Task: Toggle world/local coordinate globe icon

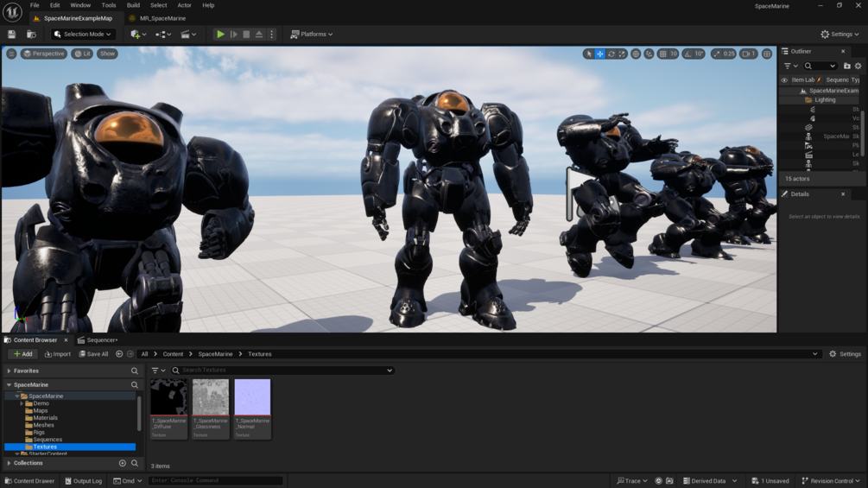Action: 636,54
